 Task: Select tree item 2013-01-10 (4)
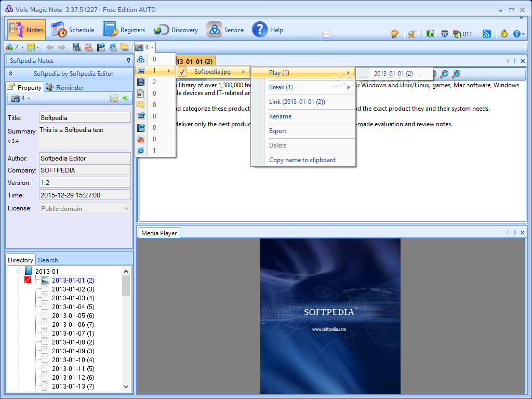point(73,360)
